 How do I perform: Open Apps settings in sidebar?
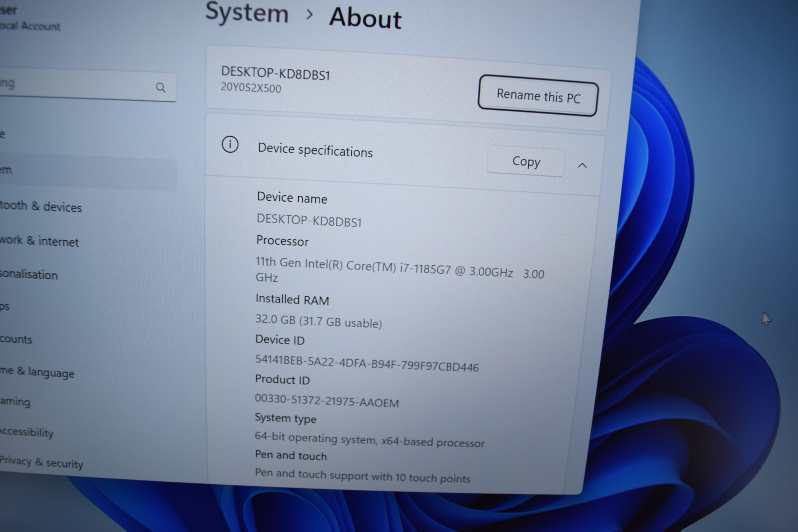click(5, 306)
